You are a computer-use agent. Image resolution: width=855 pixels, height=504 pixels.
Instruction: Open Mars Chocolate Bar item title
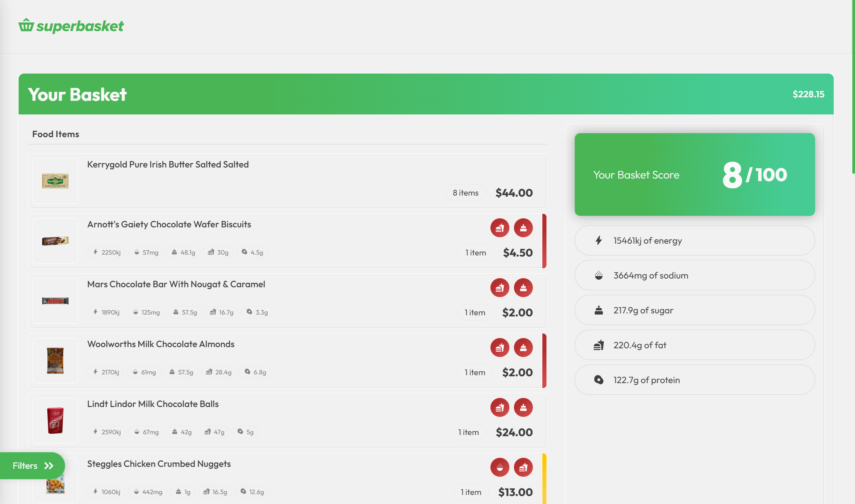tap(176, 284)
